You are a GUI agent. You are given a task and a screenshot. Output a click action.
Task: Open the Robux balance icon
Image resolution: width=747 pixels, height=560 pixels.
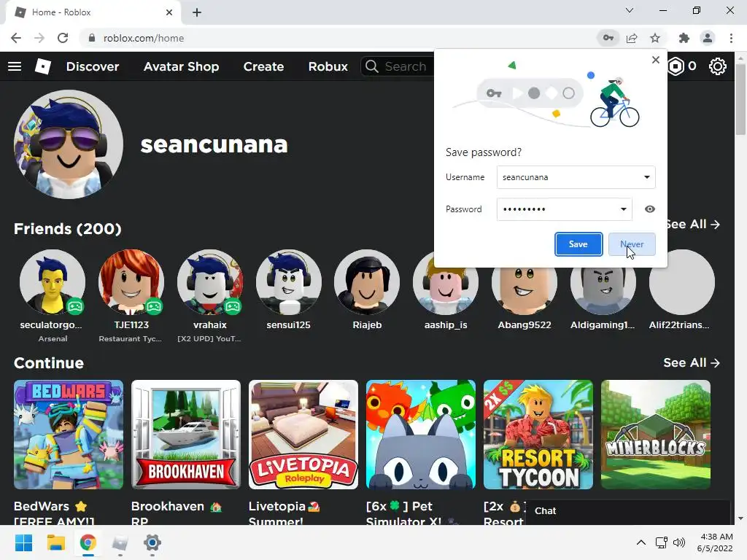676,66
